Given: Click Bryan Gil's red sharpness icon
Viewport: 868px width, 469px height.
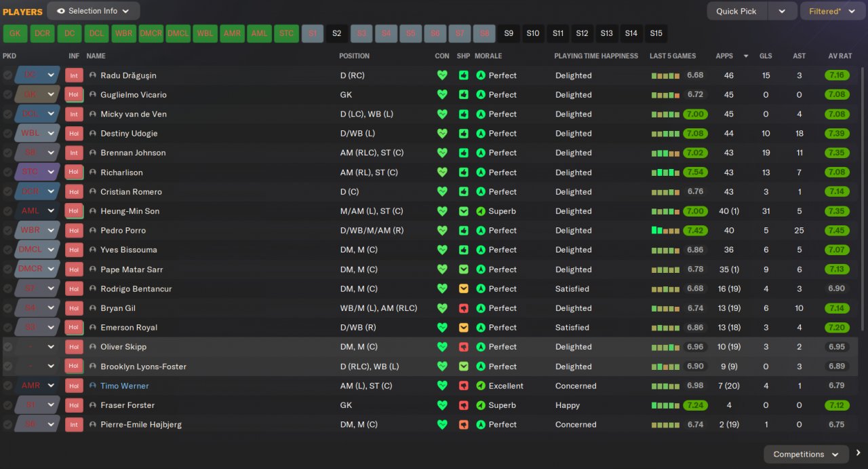Looking at the screenshot, I should click(x=464, y=308).
